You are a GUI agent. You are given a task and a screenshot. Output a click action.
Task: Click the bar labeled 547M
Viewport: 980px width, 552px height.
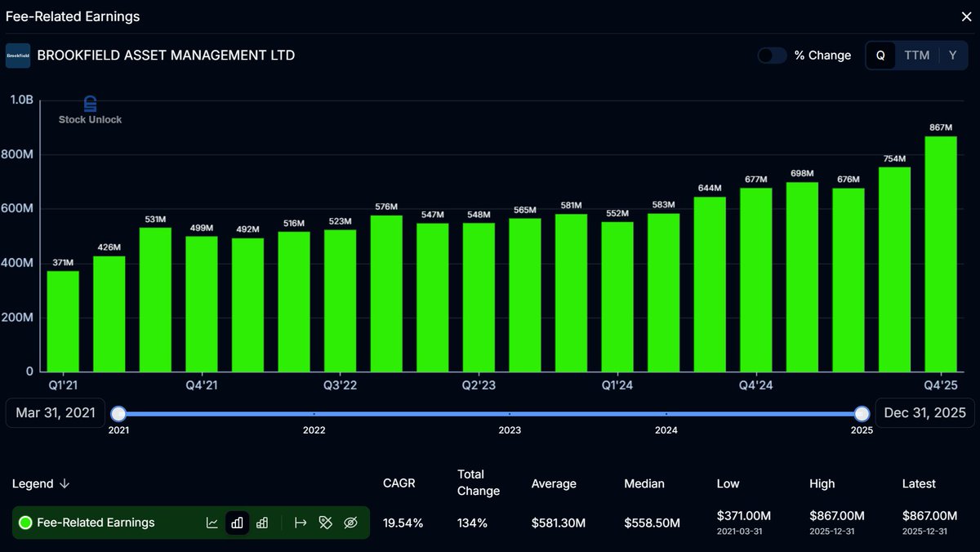point(432,298)
